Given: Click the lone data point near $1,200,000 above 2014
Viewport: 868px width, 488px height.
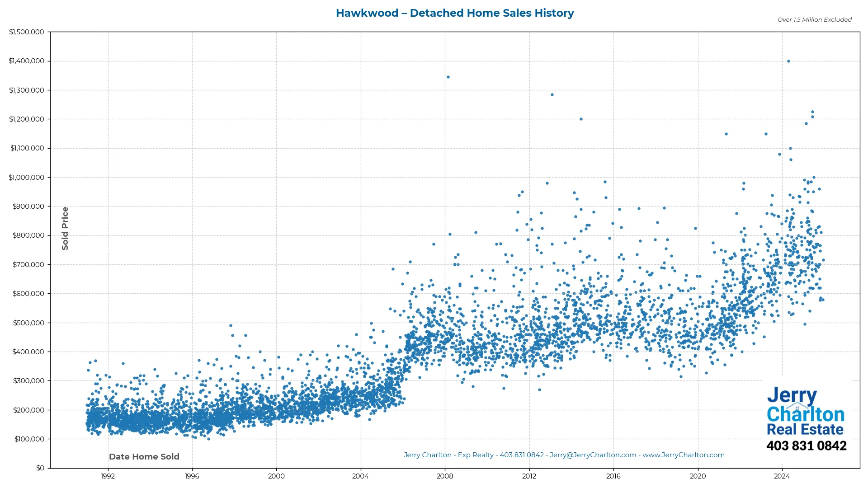Looking at the screenshot, I should [x=581, y=119].
